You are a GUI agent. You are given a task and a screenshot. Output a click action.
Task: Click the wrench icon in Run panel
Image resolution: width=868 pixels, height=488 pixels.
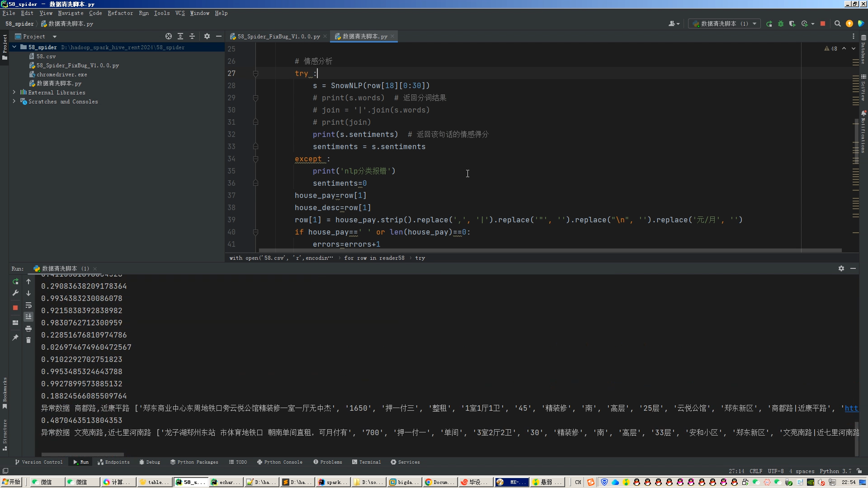(15, 293)
